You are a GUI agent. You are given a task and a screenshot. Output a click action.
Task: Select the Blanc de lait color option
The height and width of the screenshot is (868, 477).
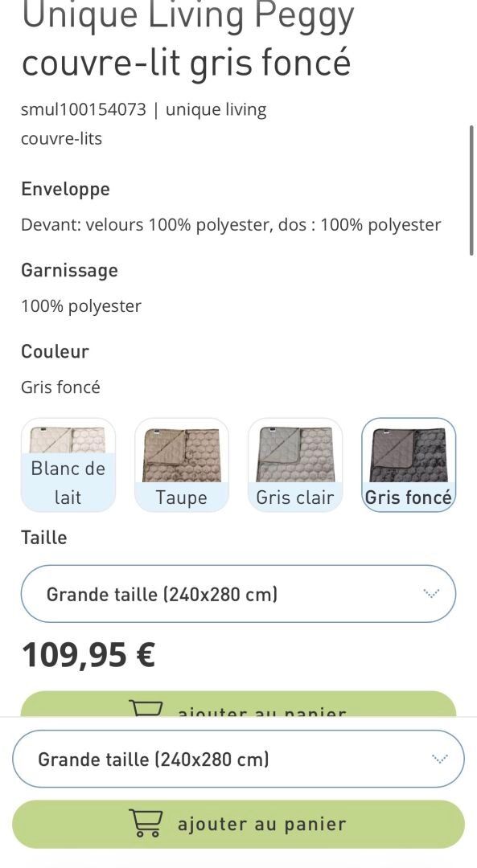coord(68,465)
